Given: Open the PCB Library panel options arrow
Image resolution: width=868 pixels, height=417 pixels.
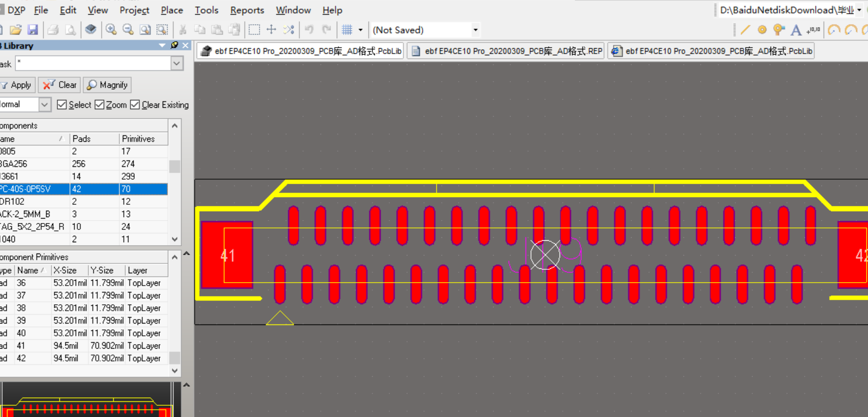Looking at the screenshot, I should pyautogui.click(x=162, y=45).
